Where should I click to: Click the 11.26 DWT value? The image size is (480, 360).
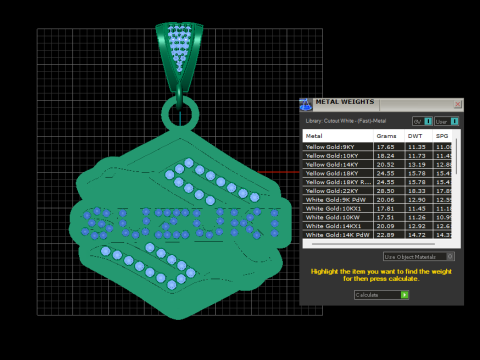tap(417, 217)
